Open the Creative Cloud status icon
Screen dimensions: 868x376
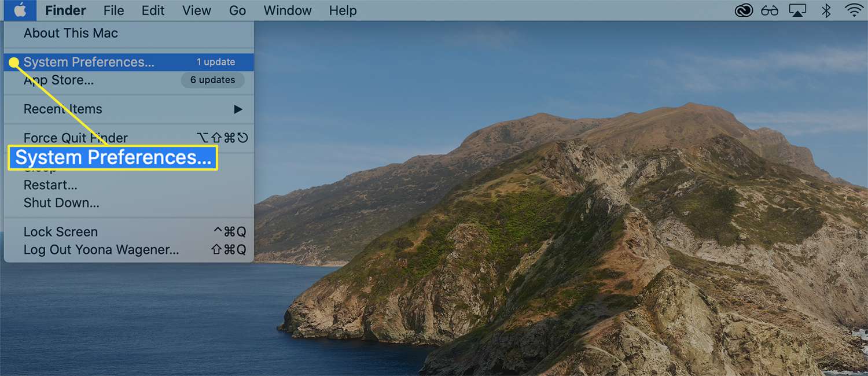click(743, 10)
